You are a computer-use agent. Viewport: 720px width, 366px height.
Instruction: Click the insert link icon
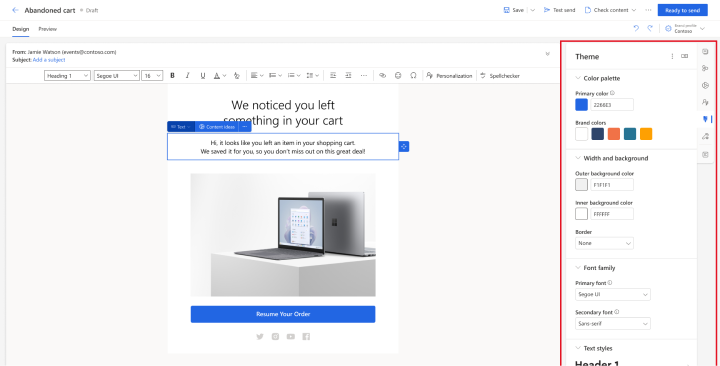click(x=382, y=76)
